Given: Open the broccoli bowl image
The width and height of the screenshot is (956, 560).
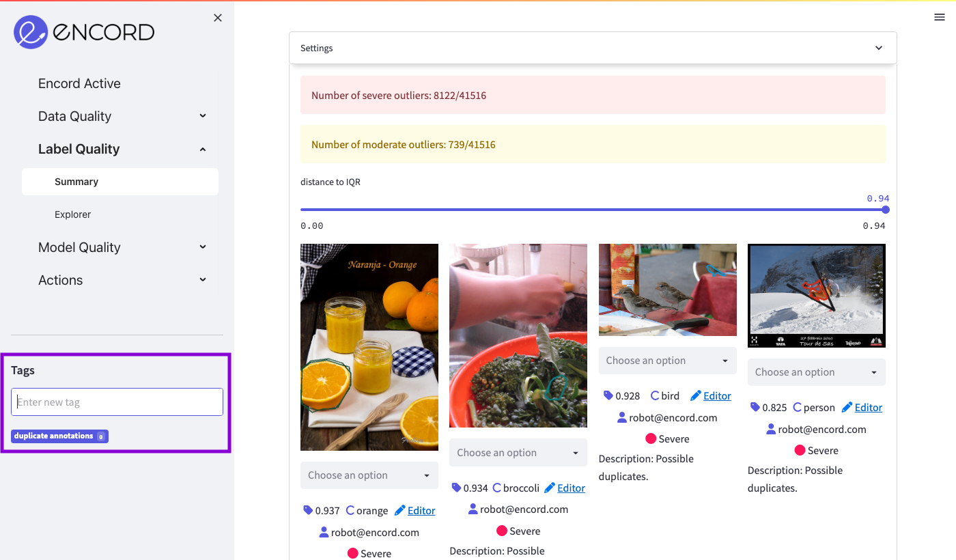Looking at the screenshot, I should tap(518, 336).
